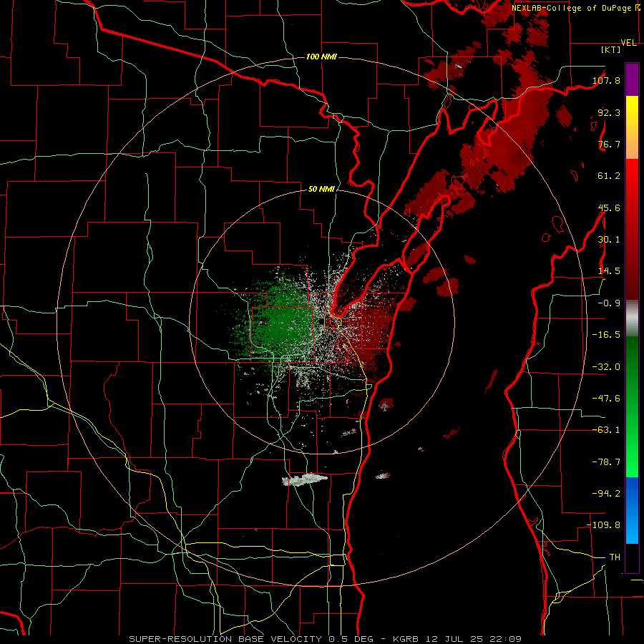Screen dimensions: 644x644
Task: Click the TH threshold label on the legend
Action: click(x=615, y=557)
